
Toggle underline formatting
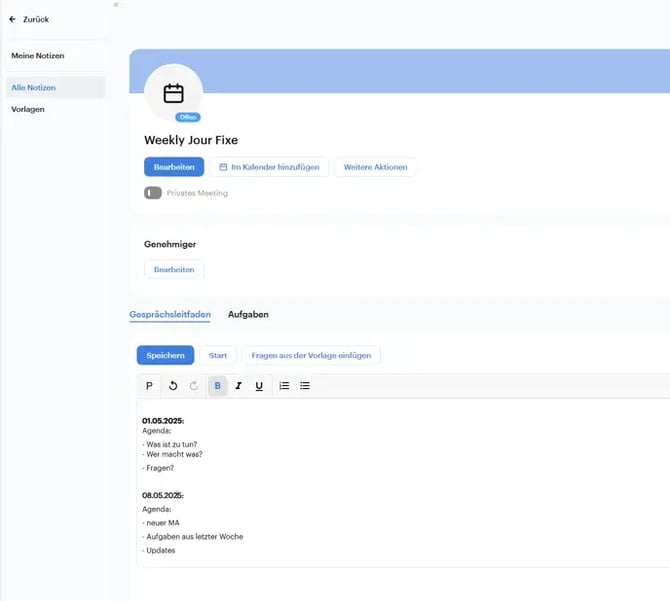tap(259, 386)
